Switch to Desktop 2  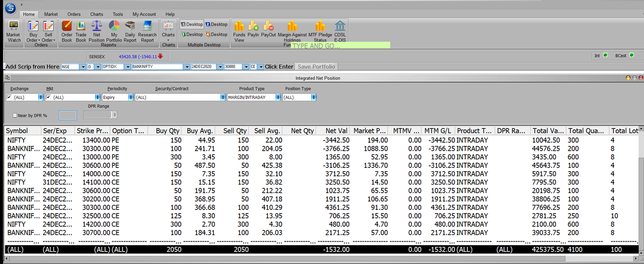point(216,25)
